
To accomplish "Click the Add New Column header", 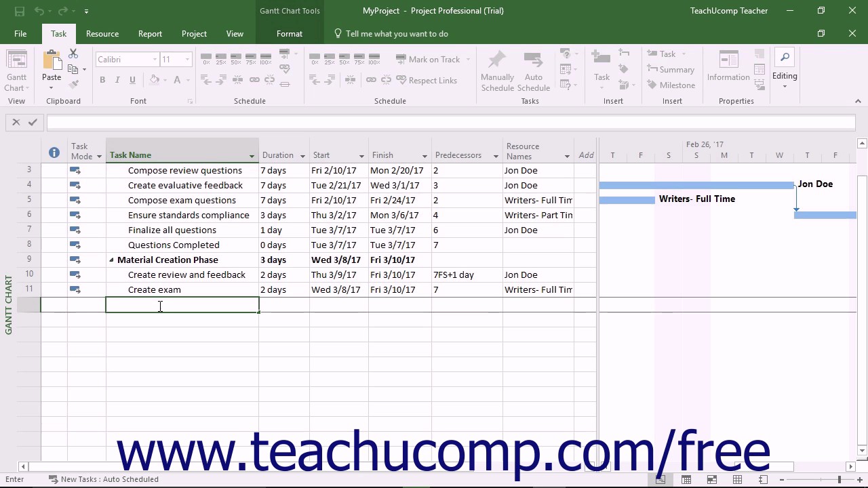I will point(586,155).
